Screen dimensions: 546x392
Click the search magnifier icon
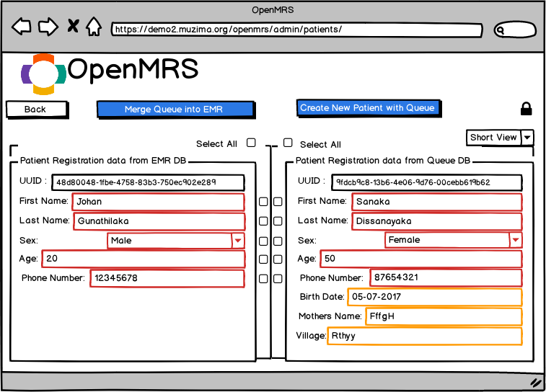click(x=500, y=30)
